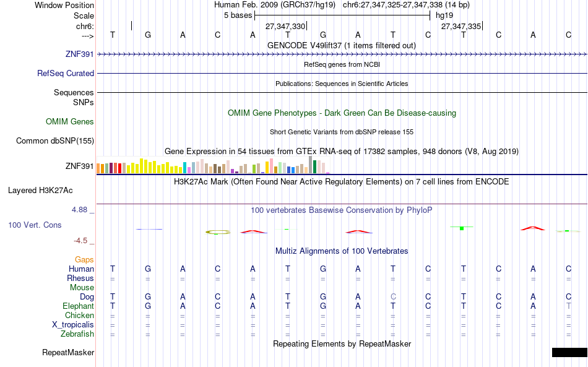Click the 27,347,330 position marker
Screen dimensions: 588x367
(x=285, y=26)
